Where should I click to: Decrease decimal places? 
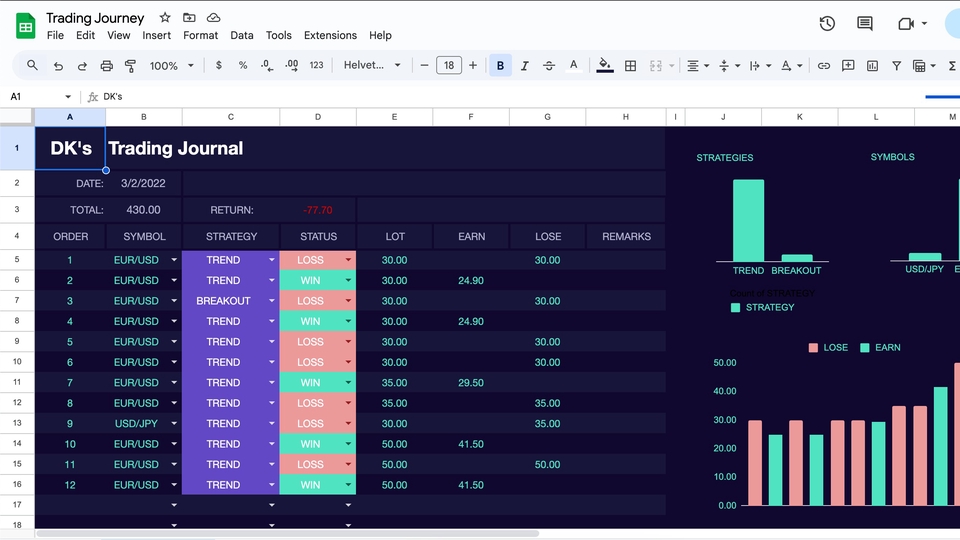pos(267,65)
